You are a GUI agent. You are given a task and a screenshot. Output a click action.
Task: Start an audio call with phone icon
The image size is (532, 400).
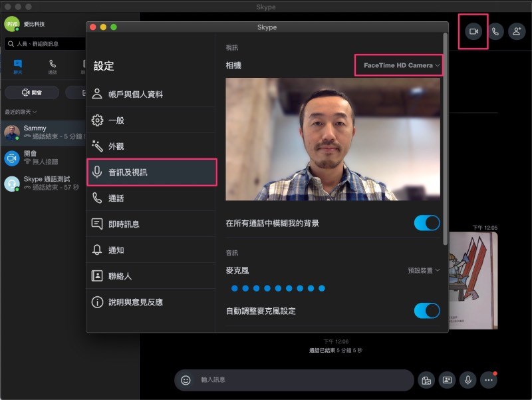[x=495, y=31]
